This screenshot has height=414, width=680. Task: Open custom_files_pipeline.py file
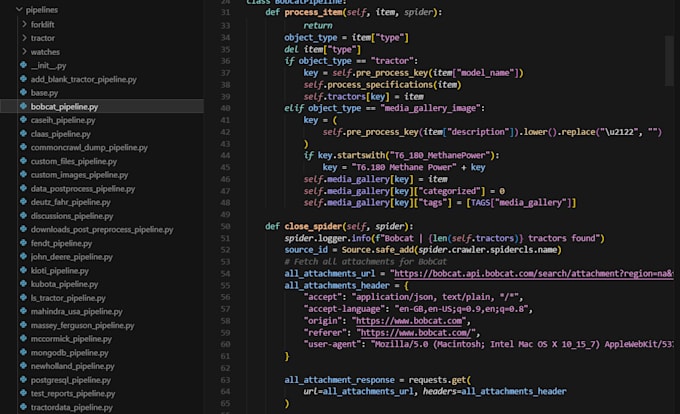74,161
